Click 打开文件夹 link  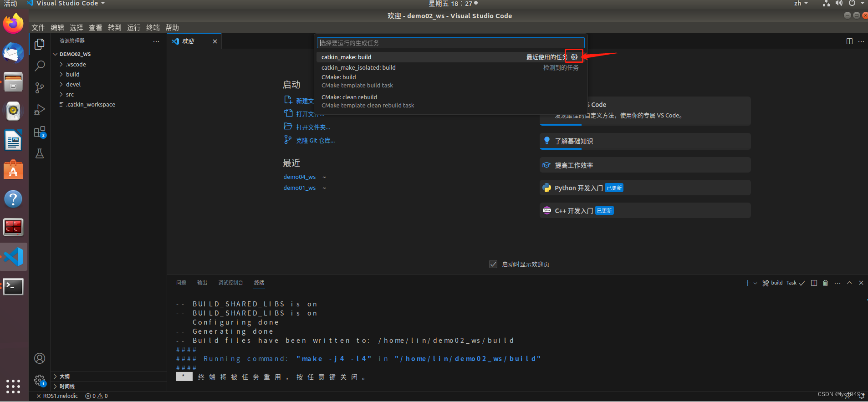pos(313,127)
